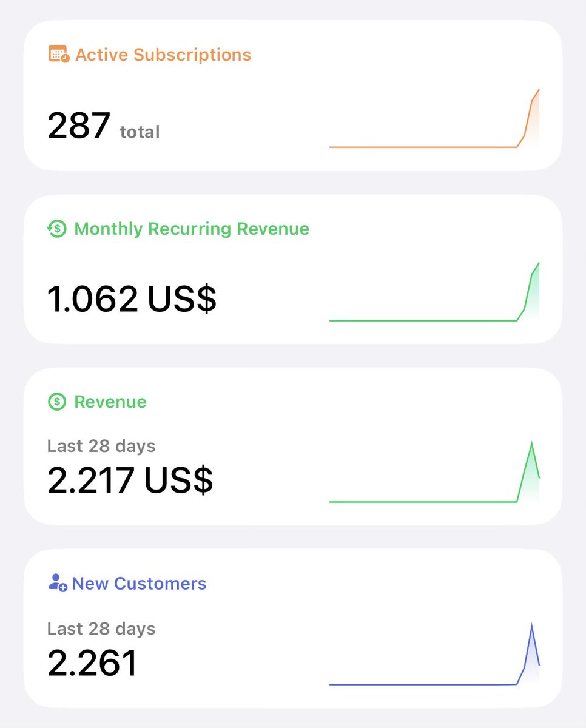Tap the New Customers person-plus icon
The height and width of the screenshot is (728, 586).
point(57,583)
